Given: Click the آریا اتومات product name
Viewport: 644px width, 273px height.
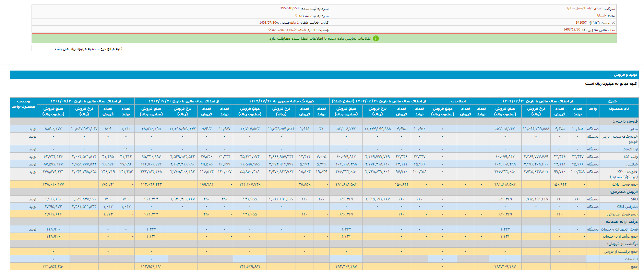Looking at the screenshot, I should [630, 149].
